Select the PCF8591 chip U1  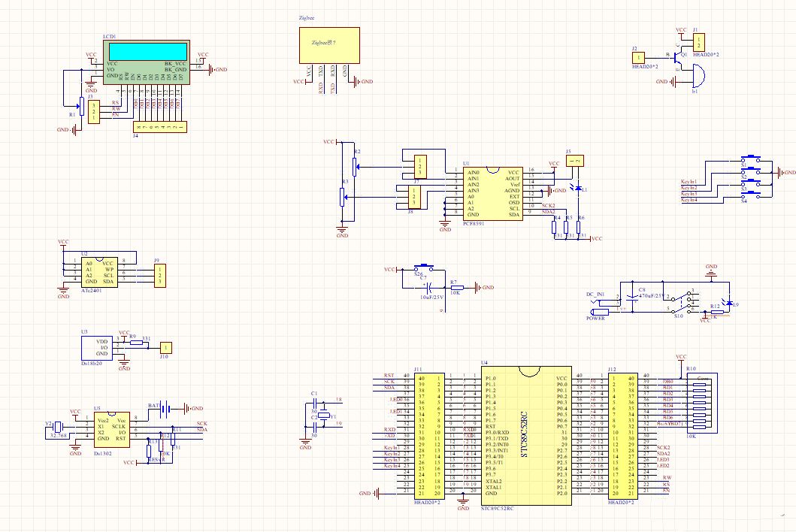[493, 193]
